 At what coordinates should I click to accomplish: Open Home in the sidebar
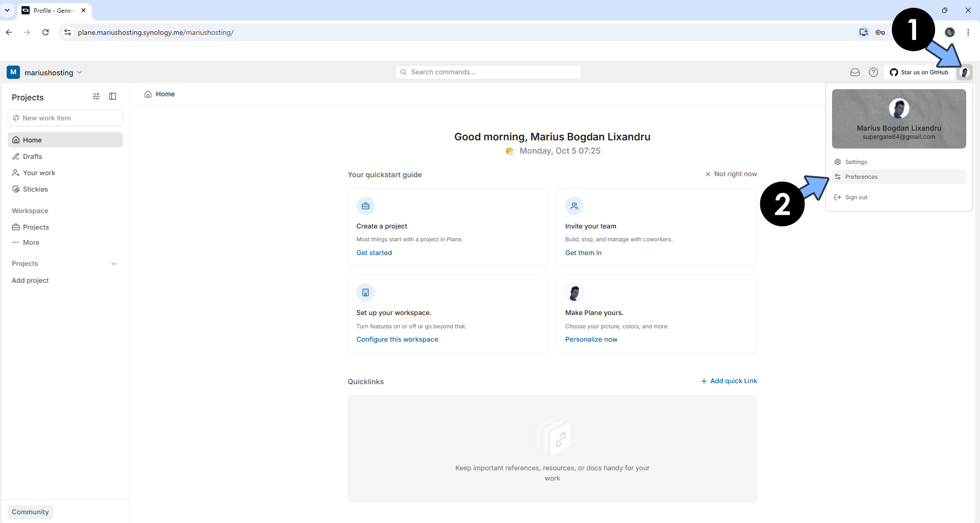coord(65,140)
